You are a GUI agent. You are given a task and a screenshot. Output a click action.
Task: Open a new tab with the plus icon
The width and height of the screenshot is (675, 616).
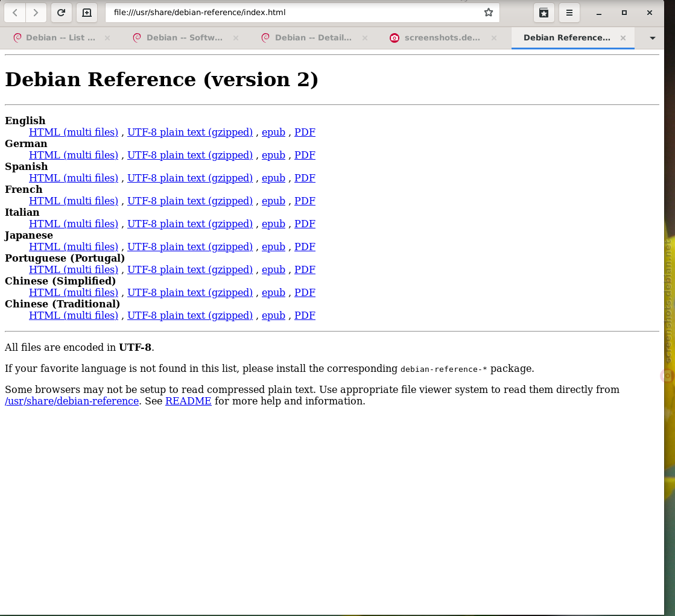point(86,13)
